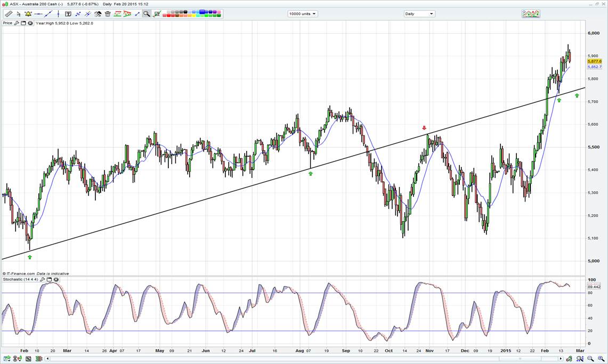Choose the text annotation tool
608x364 pixels.
pyautogui.click(x=68, y=14)
